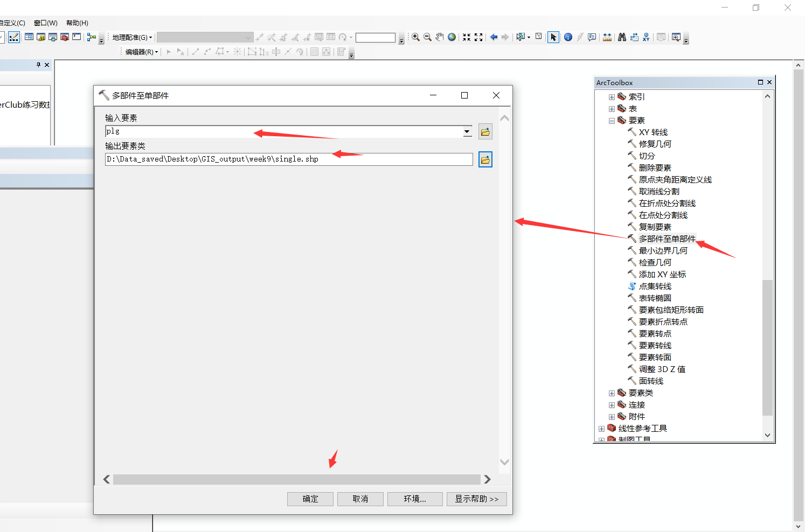Open the Find binoculars tool
The height and width of the screenshot is (532, 805).
click(x=622, y=37)
